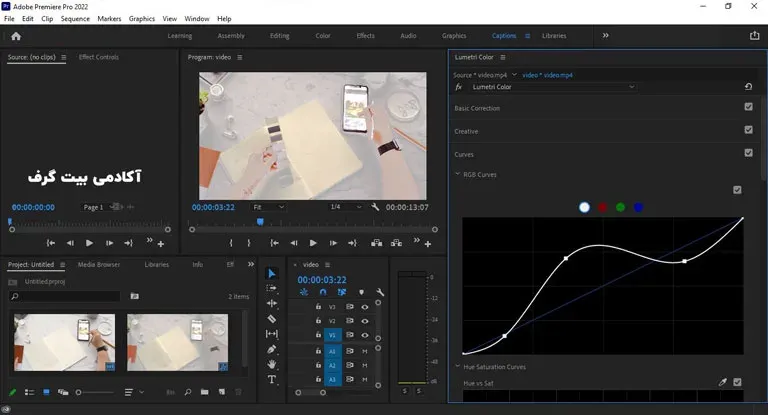Toggle project writable pencil icon
Image resolution: width=768 pixels, height=415 pixels.
13,392
